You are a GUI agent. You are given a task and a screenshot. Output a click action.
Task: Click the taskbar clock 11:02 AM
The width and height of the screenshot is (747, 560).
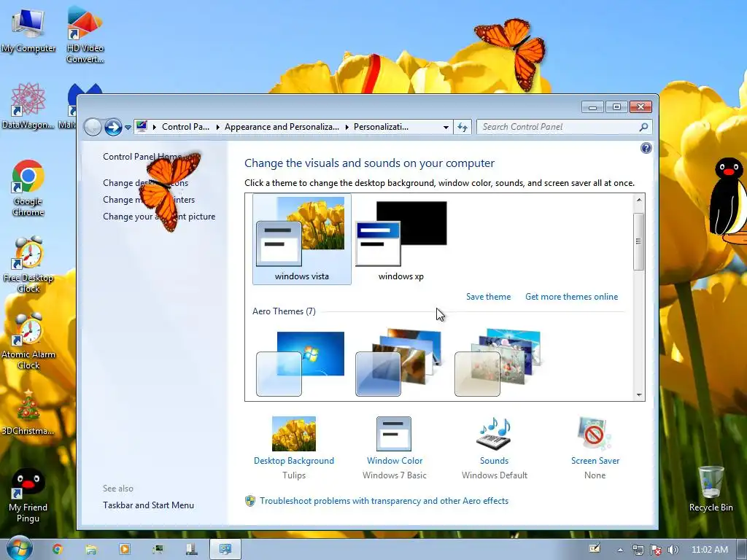709,550
